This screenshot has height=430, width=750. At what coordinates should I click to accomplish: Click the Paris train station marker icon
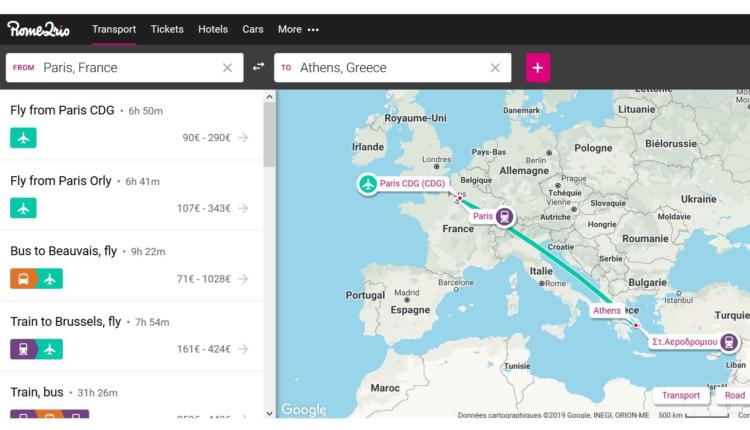tap(504, 216)
